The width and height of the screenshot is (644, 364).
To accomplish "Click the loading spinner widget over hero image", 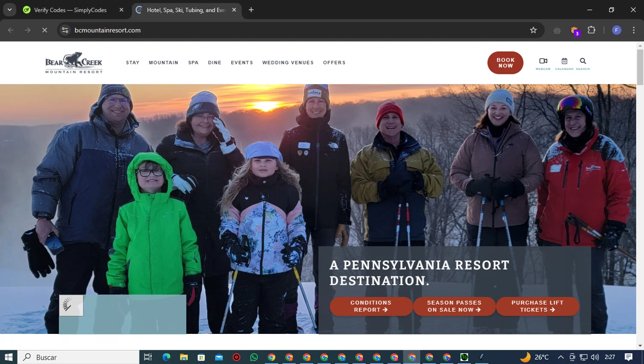I will pyautogui.click(x=71, y=305).
